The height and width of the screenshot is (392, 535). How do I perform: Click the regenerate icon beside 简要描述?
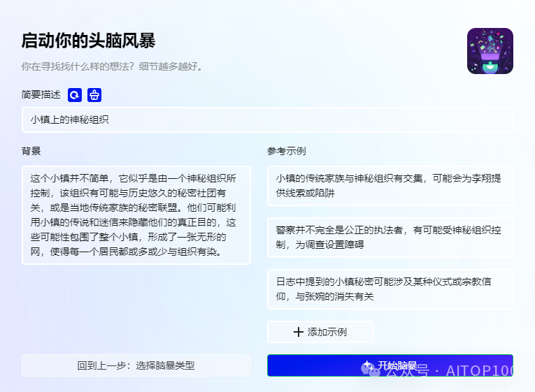[75, 95]
